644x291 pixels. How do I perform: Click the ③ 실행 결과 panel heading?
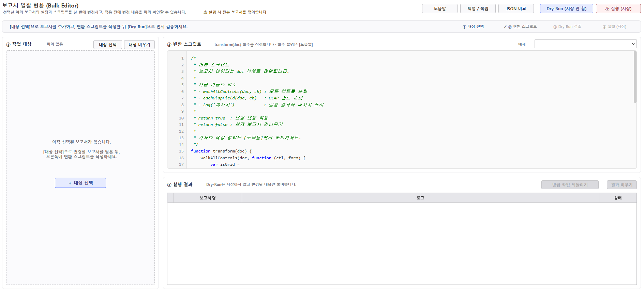180,184
